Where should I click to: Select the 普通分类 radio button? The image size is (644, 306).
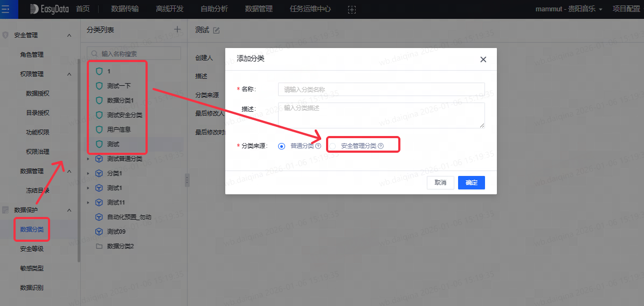click(x=282, y=146)
